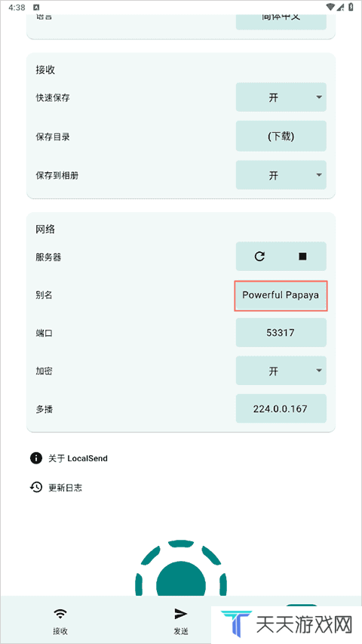Tap the LocalSend circular logo graphic
The height and width of the screenshot is (644, 362).
click(180, 569)
